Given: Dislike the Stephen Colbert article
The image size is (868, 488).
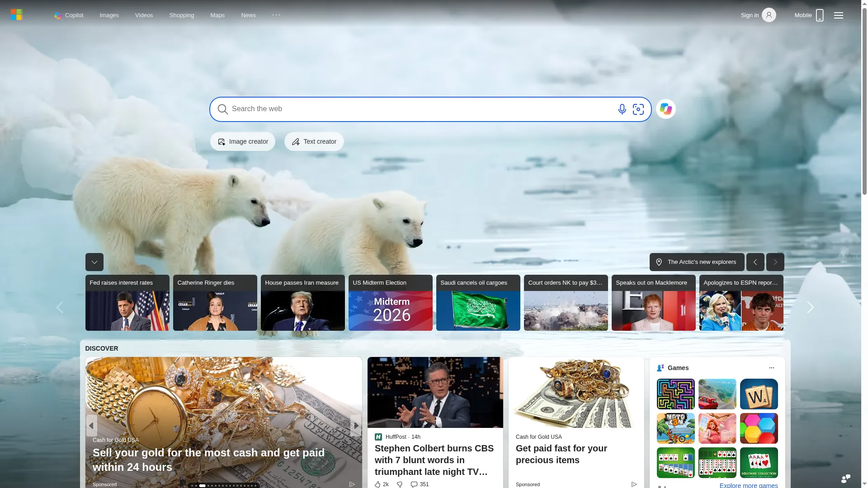Looking at the screenshot, I should click(400, 484).
